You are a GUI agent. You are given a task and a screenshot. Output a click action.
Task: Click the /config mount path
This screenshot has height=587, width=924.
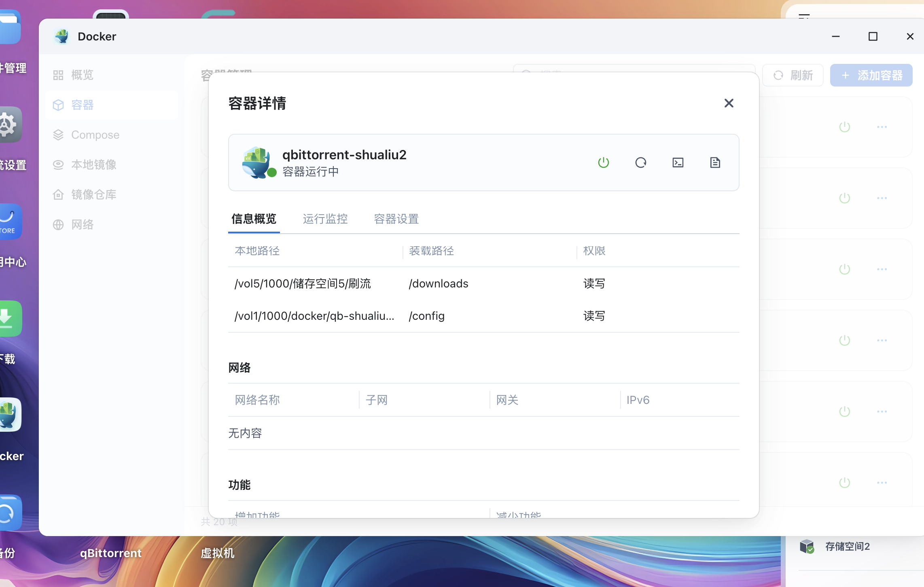click(426, 316)
